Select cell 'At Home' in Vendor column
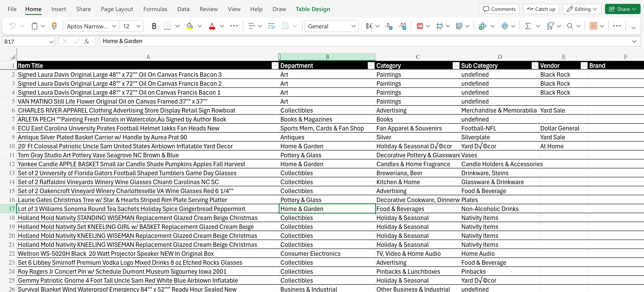Screen dimensions: 644x292 [x=564, y=146]
